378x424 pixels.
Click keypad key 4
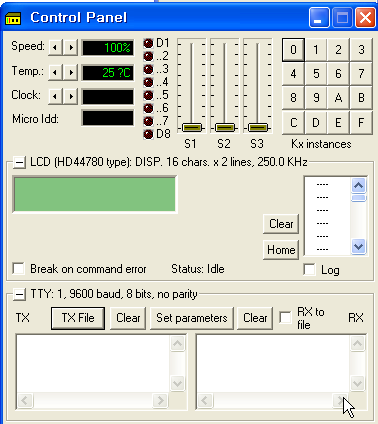click(x=293, y=74)
